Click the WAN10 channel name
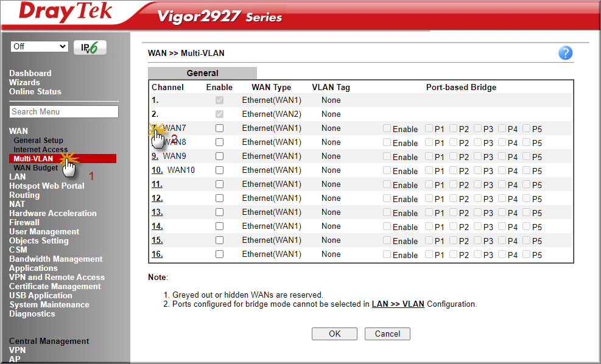This screenshot has height=364, width=601. pos(181,170)
